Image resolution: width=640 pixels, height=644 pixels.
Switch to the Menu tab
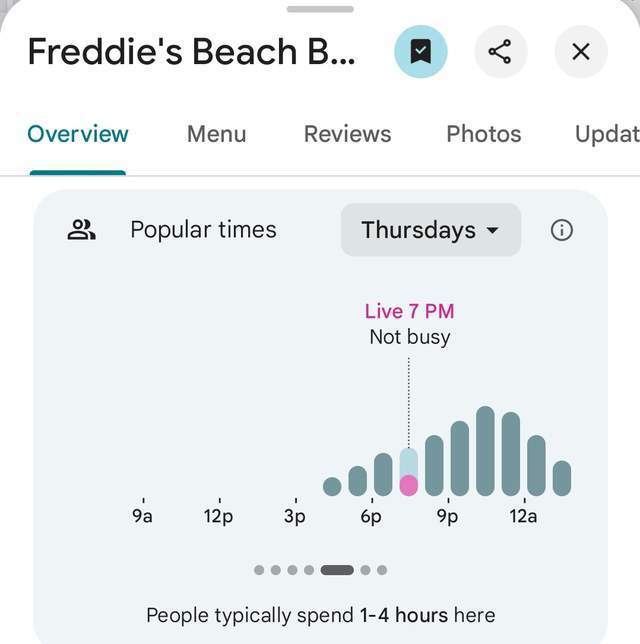coord(216,134)
